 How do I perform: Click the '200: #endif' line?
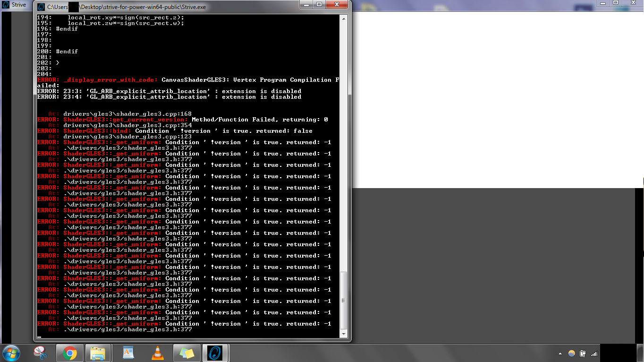[x=58, y=52]
